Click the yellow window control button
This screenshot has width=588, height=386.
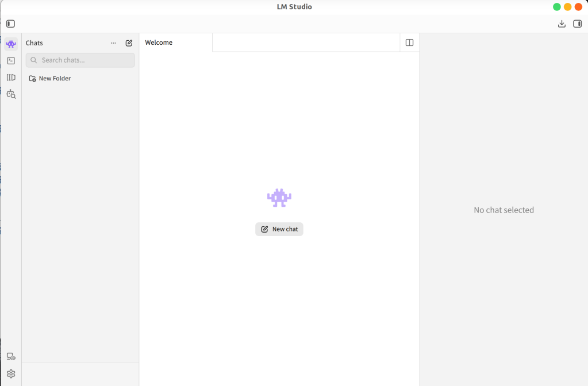pyautogui.click(x=568, y=7)
